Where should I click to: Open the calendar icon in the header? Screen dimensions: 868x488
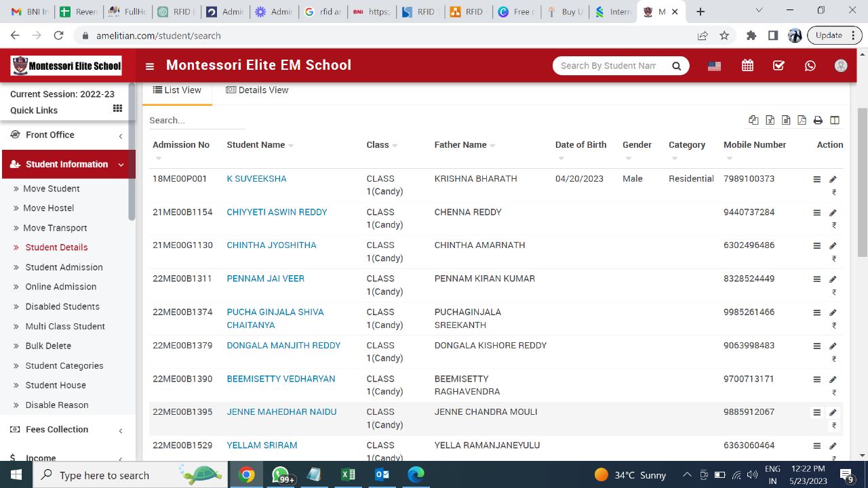[x=747, y=65]
